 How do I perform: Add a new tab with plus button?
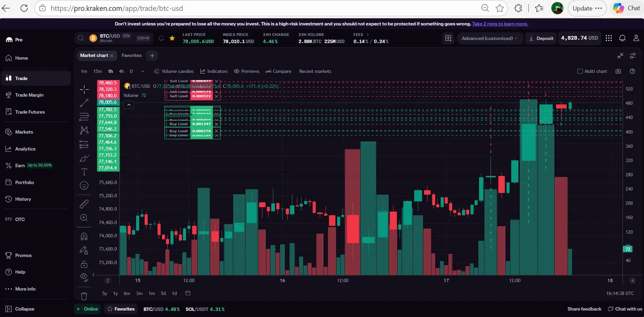[x=152, y=56]
